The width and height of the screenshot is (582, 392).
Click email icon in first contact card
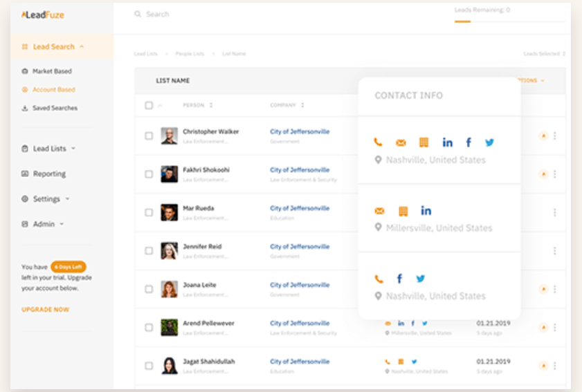(x=401, y=142)
